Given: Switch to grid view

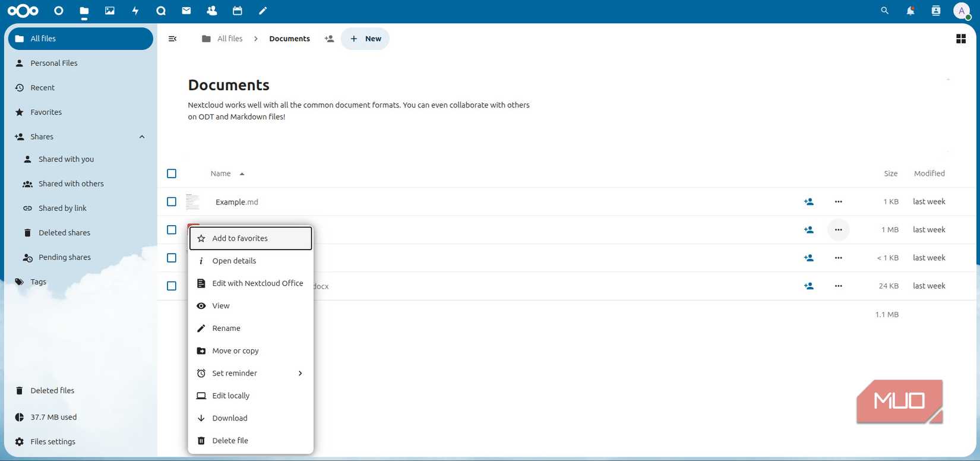Looking at the screenshot, I should 961,39.
